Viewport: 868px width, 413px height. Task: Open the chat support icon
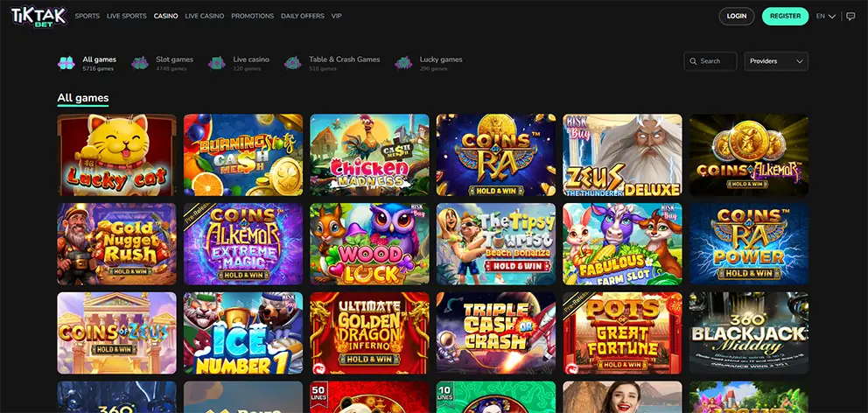click(850, 16)
